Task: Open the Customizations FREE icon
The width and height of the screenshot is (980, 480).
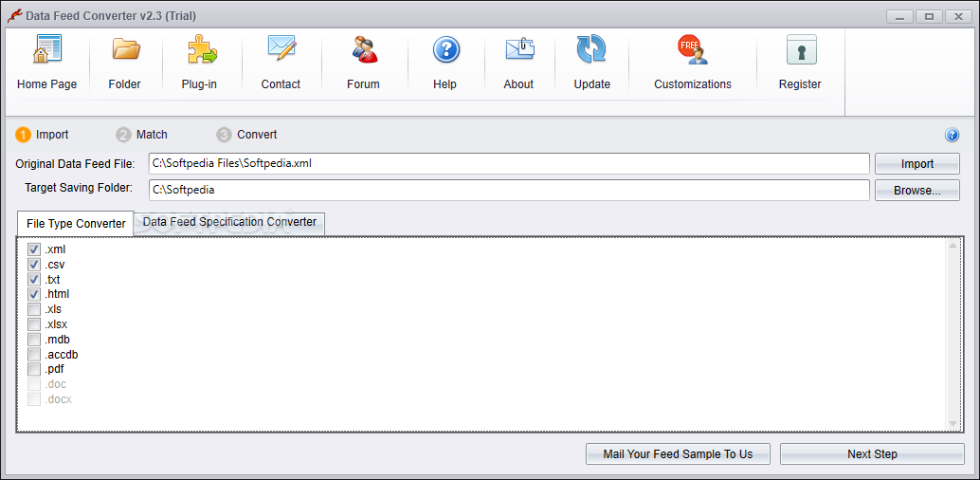Action: coord(693,50)
